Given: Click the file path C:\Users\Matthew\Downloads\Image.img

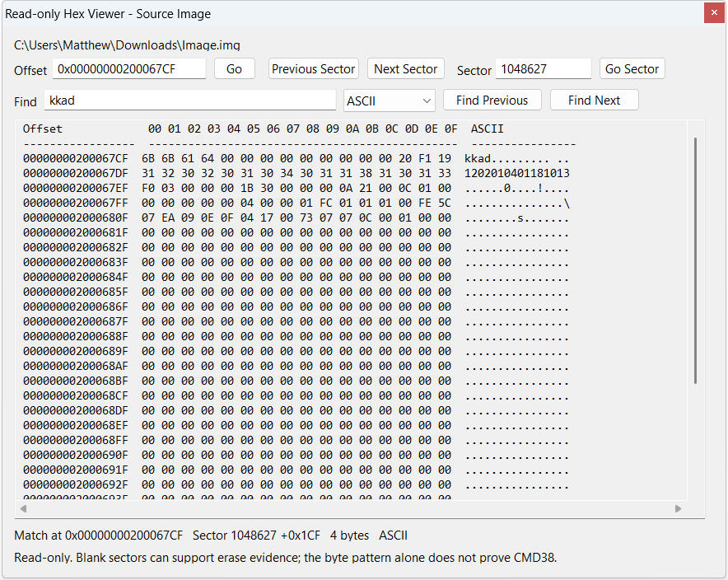Looking at the screenshot, I should (127, 45).
